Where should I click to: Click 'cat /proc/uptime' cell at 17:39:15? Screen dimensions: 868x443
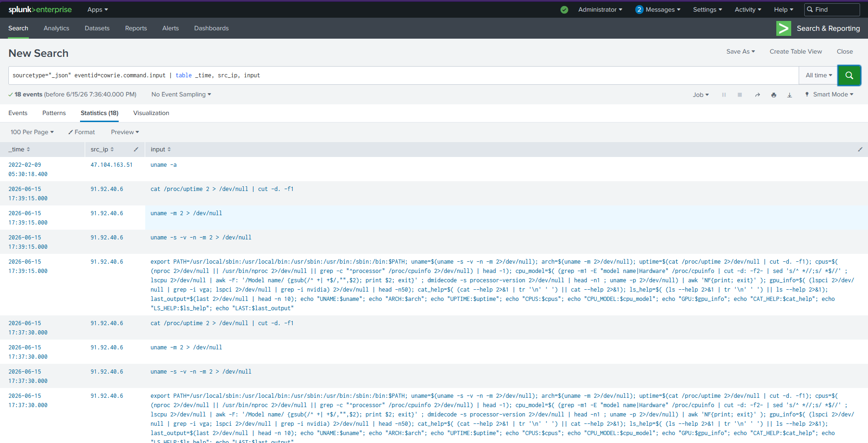222,189
